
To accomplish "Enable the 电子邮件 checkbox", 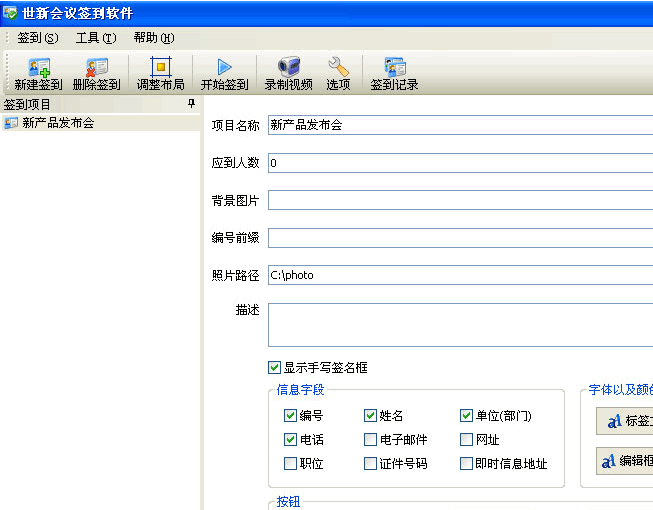I will [371, 440].
